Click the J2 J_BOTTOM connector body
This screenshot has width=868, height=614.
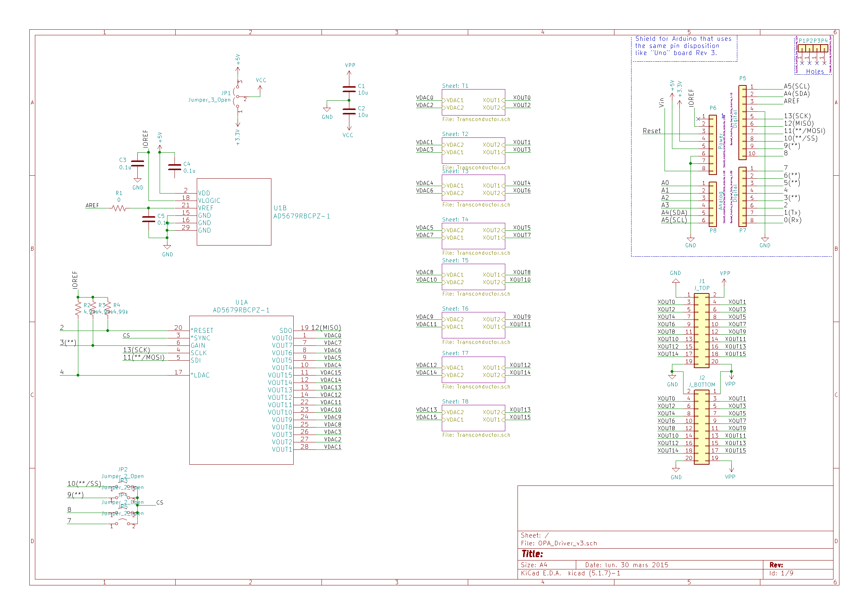point(702,428)
